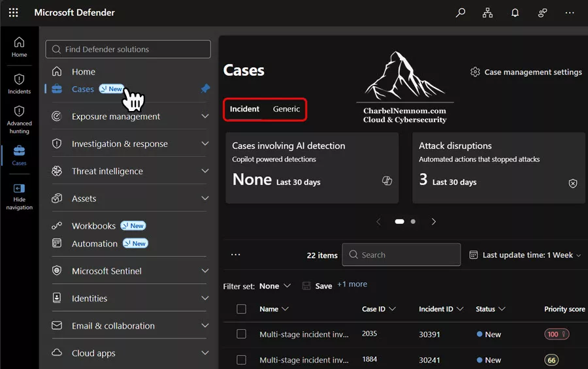Screen dimensions: 588x369
Task: Select Cases label in navigation menu
Action: pyautogui.click(x=82, y=89)
